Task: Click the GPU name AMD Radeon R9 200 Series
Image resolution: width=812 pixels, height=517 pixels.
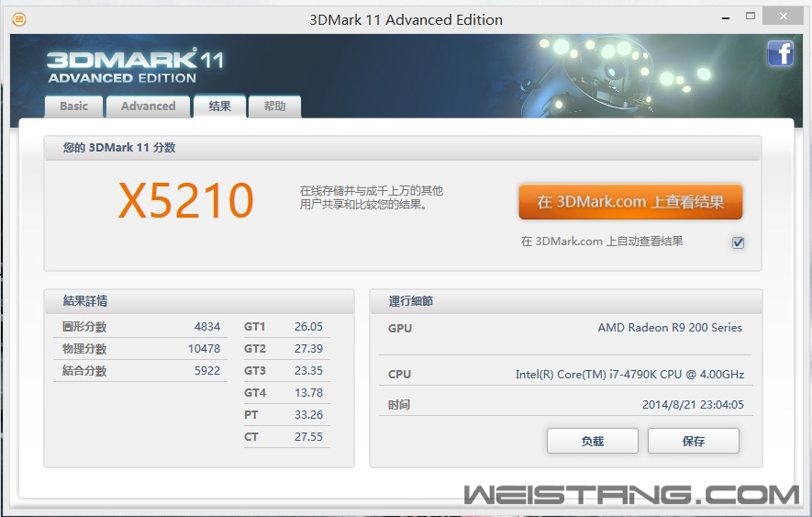Action: point(670,328)
